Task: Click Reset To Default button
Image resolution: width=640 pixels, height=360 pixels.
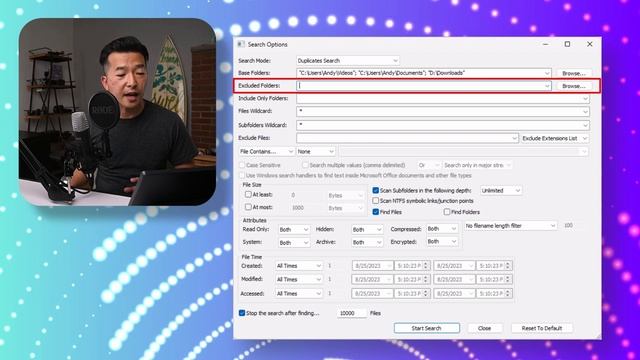Action: pyautogui.click(x=542, y=328)
